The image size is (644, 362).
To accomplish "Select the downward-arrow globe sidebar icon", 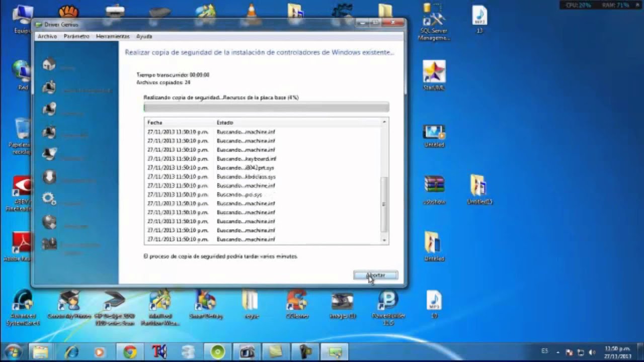I will pyautogui.click(x=49, y=177).
